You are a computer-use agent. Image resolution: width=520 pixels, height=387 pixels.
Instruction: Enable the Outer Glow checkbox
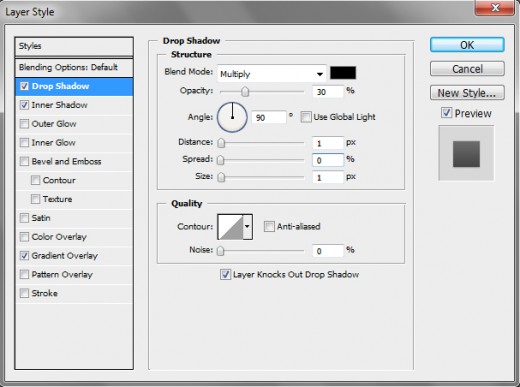coord(24,124)
